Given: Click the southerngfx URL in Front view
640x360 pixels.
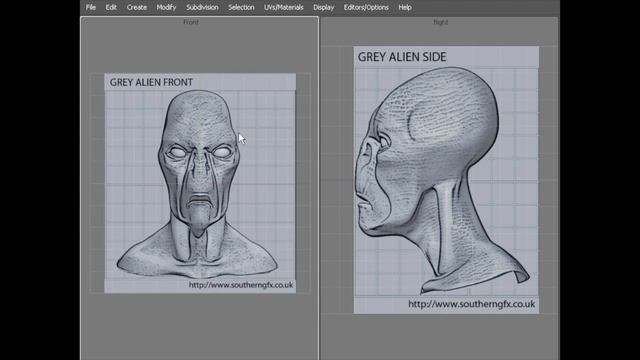Looking at the screenshot, I should [x=241, y=285].
